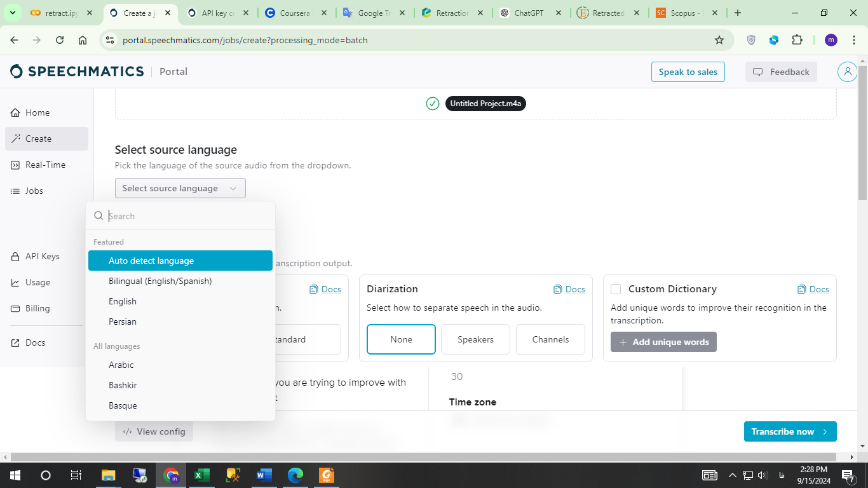
Task: Click the green upload checkmark icon
Action: (x=433, y=104)
